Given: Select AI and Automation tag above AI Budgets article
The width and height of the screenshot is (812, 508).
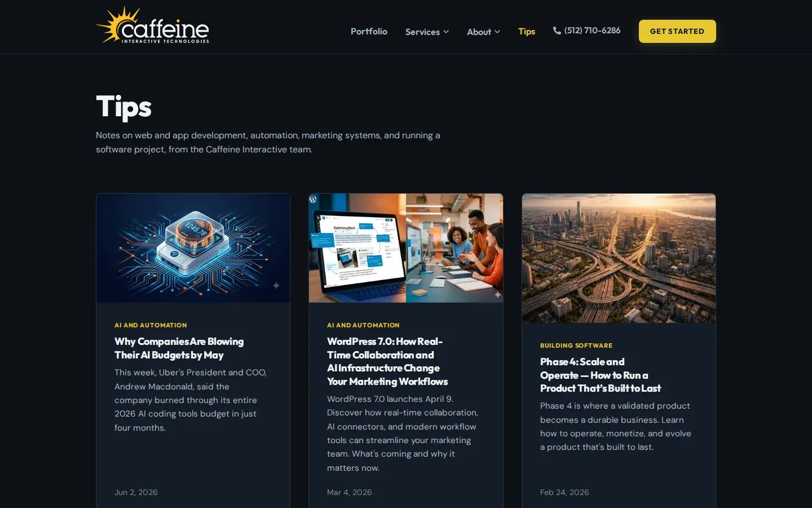Looking at the screenshot, I should click(x=151, y=325).
